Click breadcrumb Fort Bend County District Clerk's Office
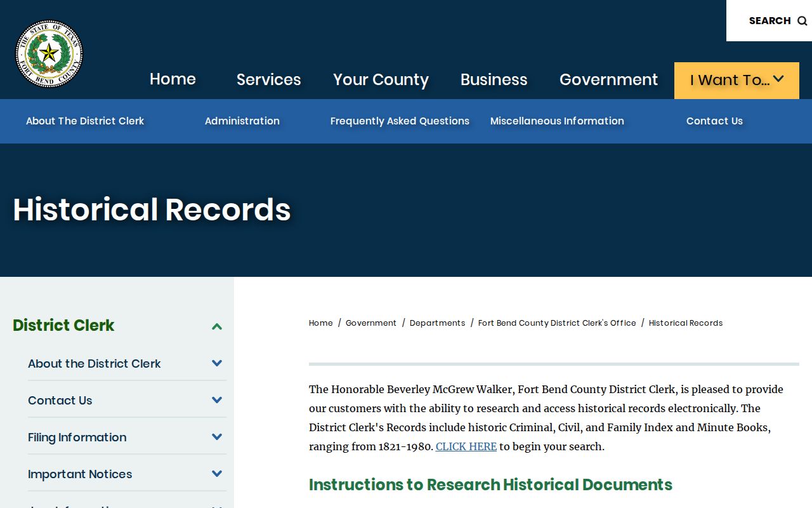This screenshot has width=812, height=508. tap(557, 323)
